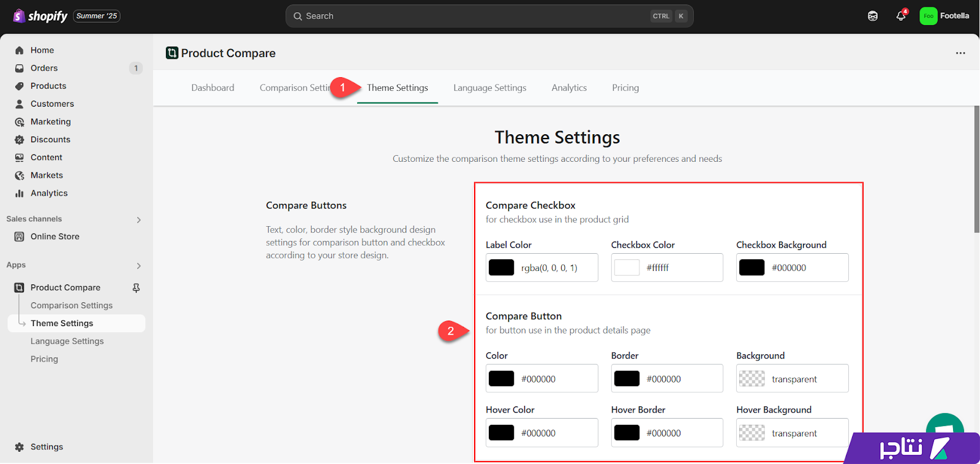This screenshot has height=464, width=980.
Task: Click the Product Compare header logo icon
Action: pos(172,53)
